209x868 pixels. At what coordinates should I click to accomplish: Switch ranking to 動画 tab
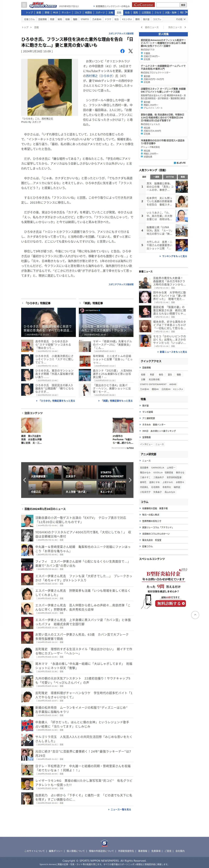pyautogui.click(x=183, y=177)
